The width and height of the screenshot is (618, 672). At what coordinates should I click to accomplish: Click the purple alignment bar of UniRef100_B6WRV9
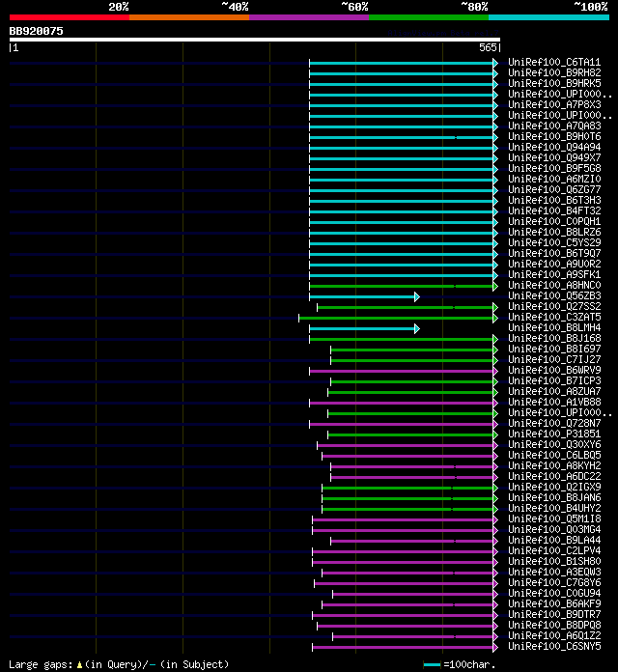(x=404, y=371)
